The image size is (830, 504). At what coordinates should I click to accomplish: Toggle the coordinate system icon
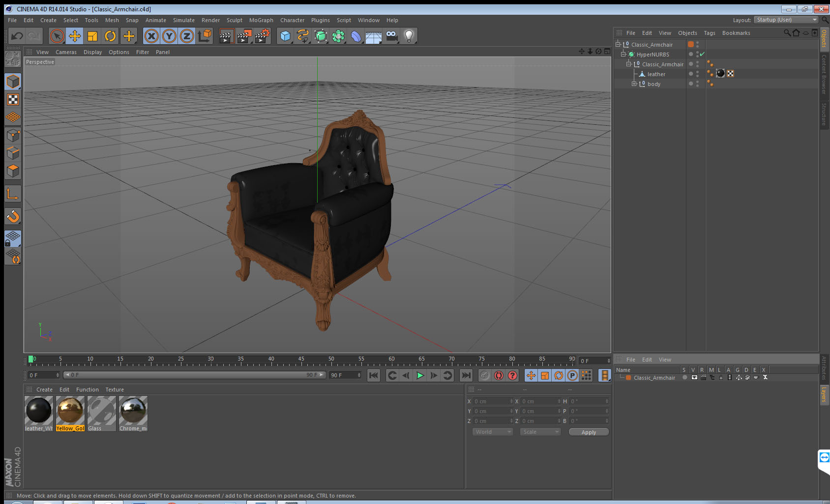click(x=205, y=36)
